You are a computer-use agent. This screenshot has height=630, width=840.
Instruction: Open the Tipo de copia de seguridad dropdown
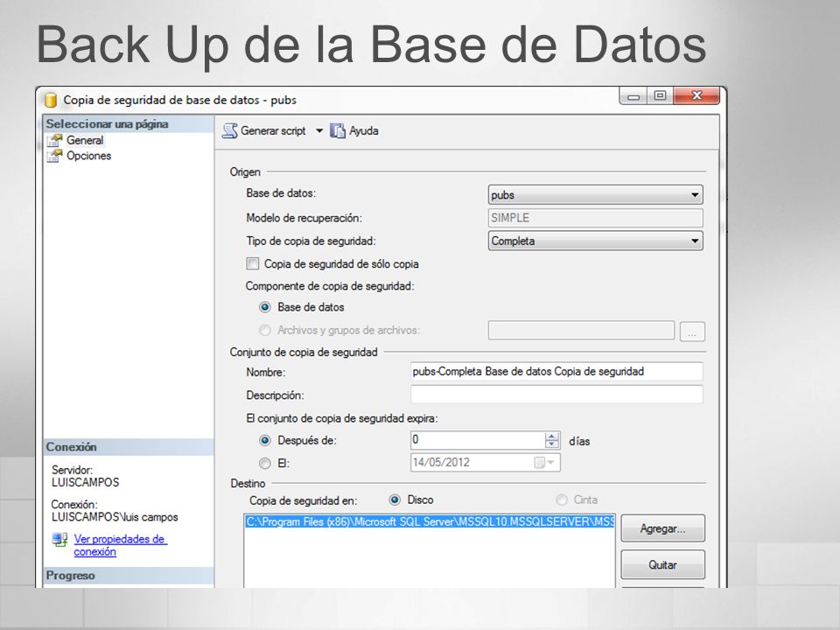coord(595,241)
